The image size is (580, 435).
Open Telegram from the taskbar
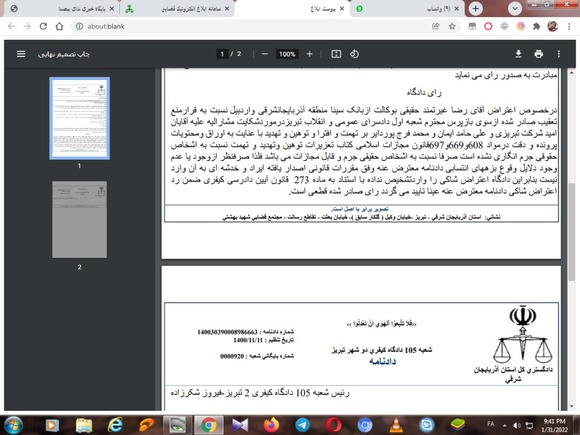coord(302,425)
